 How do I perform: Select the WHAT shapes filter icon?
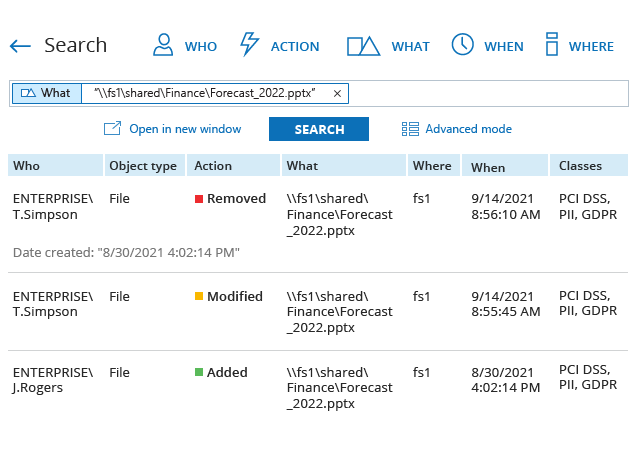click(x=363, y=46)
